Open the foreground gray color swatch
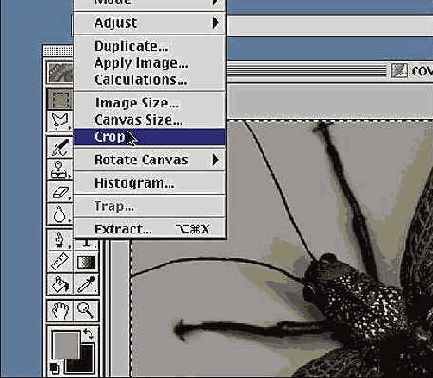 pos(66,345)
